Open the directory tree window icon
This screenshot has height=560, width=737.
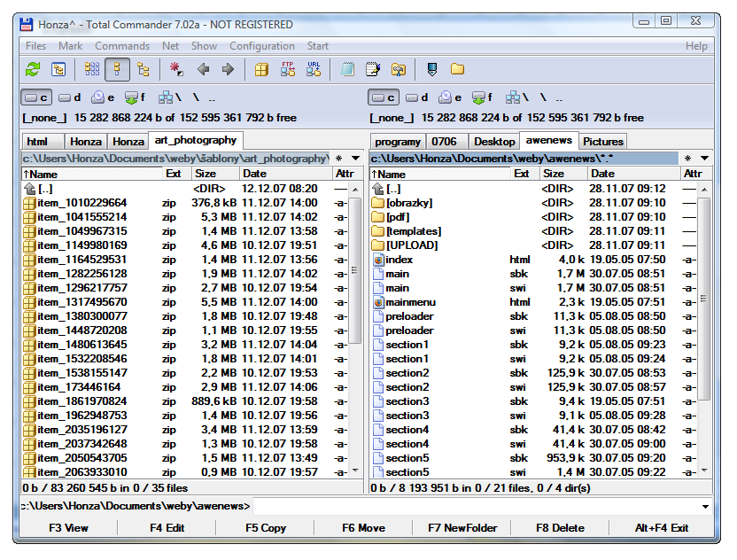point(58,70)
